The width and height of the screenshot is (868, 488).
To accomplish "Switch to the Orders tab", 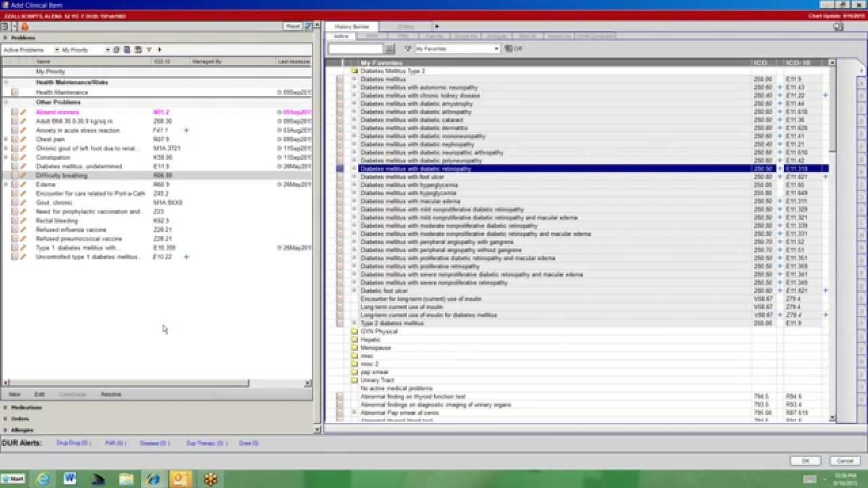I will pos(406,26).
